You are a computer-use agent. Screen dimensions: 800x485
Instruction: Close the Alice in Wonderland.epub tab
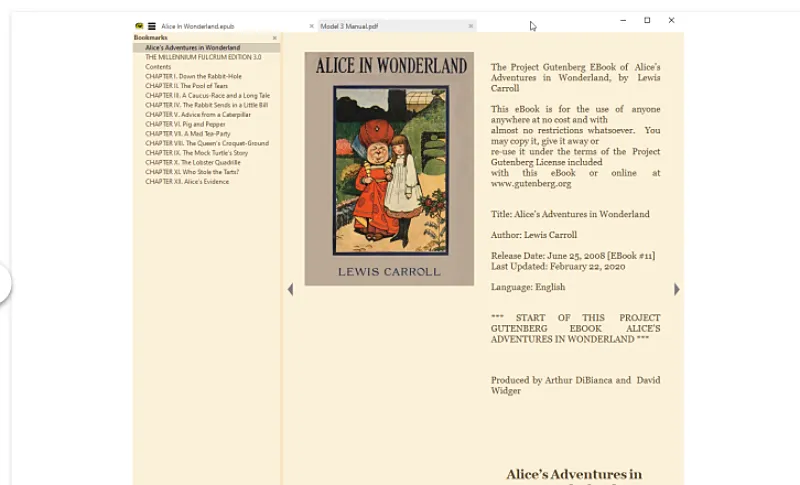311,26
